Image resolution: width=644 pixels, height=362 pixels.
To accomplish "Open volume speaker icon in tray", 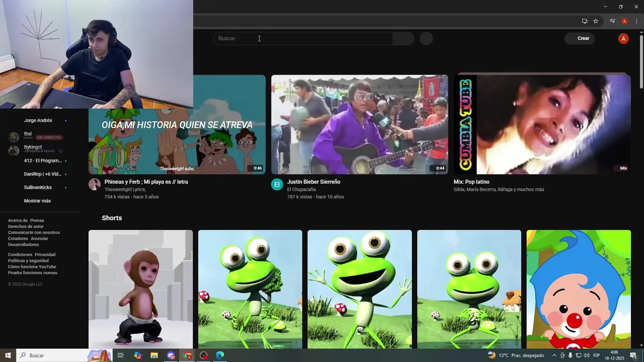I will point(586,355).
